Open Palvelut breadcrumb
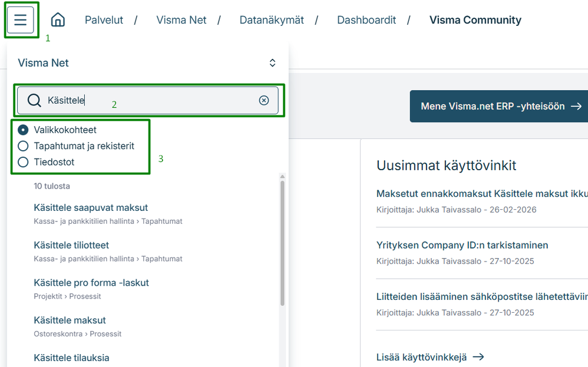 click(x=104, y=20)
